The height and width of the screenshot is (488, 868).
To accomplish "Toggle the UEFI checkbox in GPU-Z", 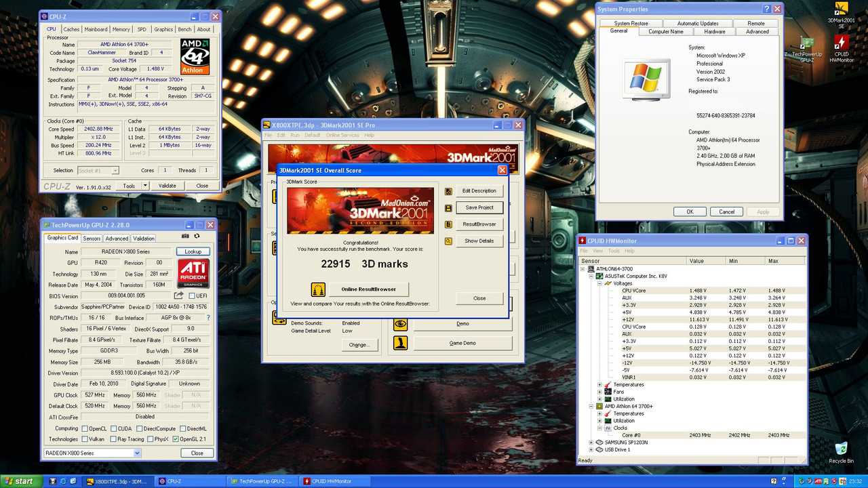I will click(192, 296).
